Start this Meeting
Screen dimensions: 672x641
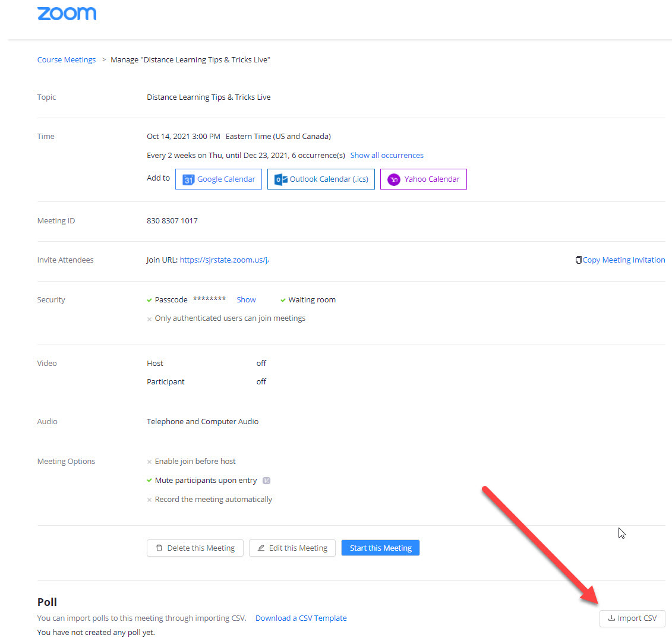(380, 548)
